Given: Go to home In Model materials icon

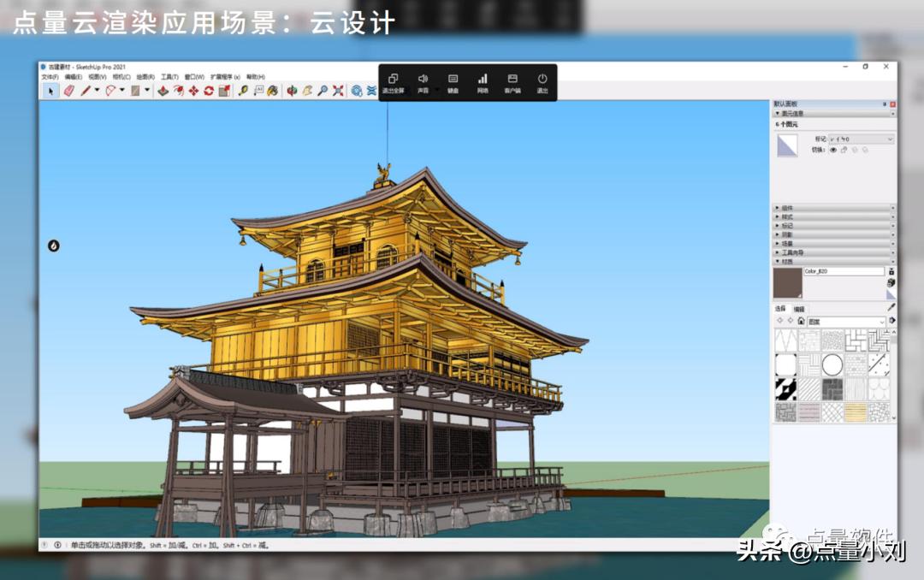Looking at the screenshot, I should pyautogui.click(x=801, y=322).
